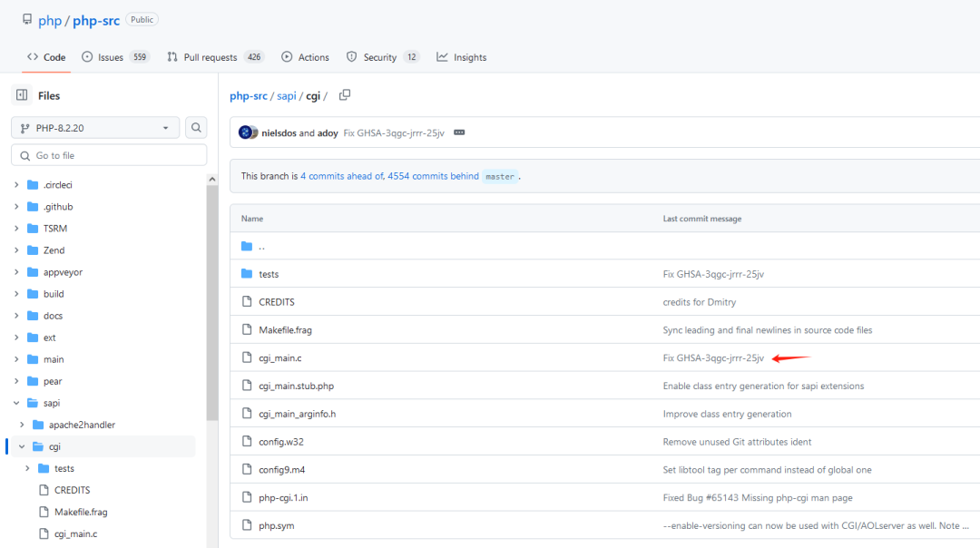
Task: Expand the build folder chevron
Action: (17, 294)
